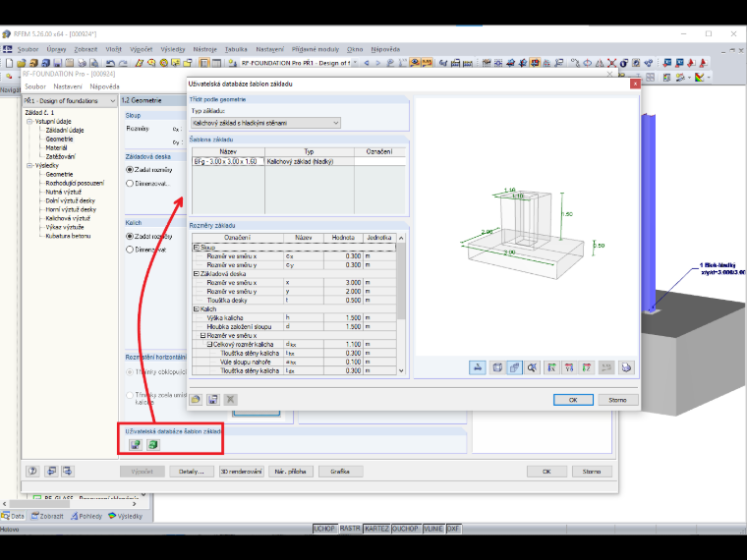Click scroll down arrow of dimensions table

pyautogui.click(x=401, y=370)
